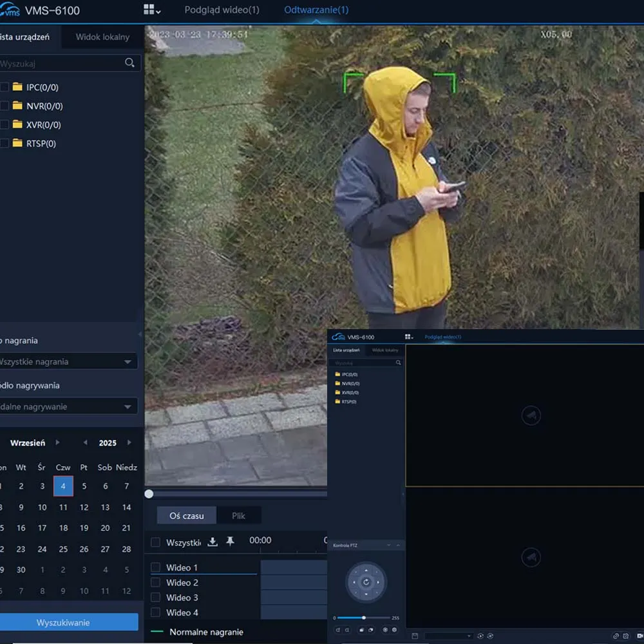Screen dimensions: 644x644
Task: Click the search magnifier icon in device list
Action: click(129, 63)
